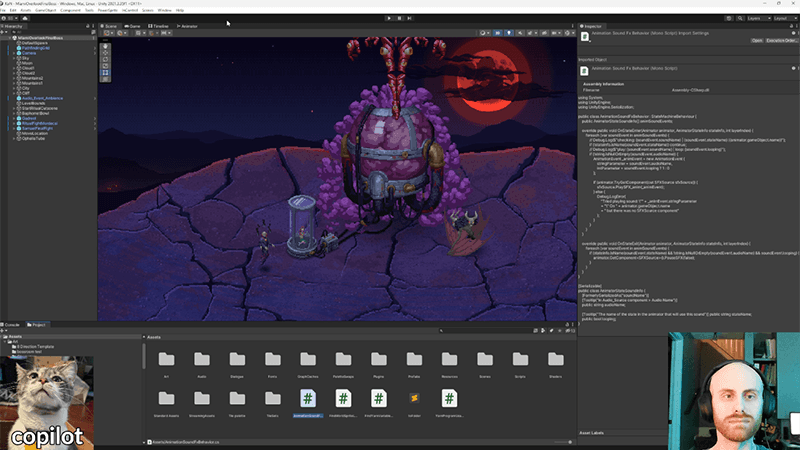Open the undo history icon

coord(729,18)
